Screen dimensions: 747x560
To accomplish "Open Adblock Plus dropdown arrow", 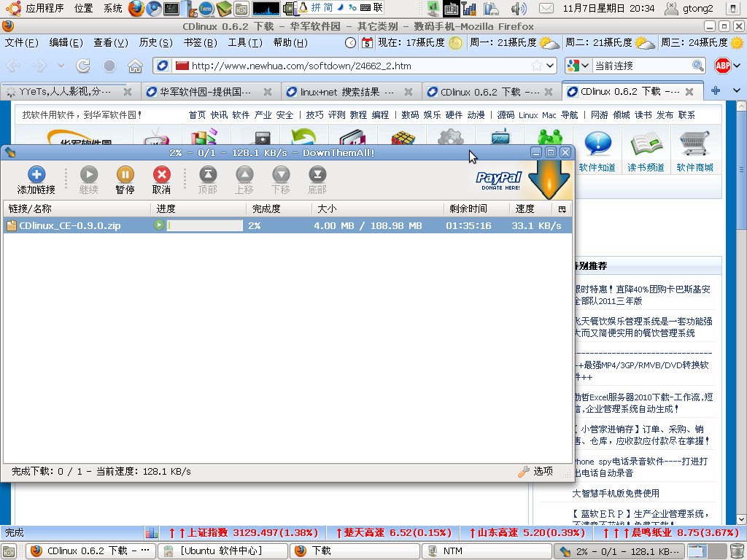I will click(x=738, y=66).
